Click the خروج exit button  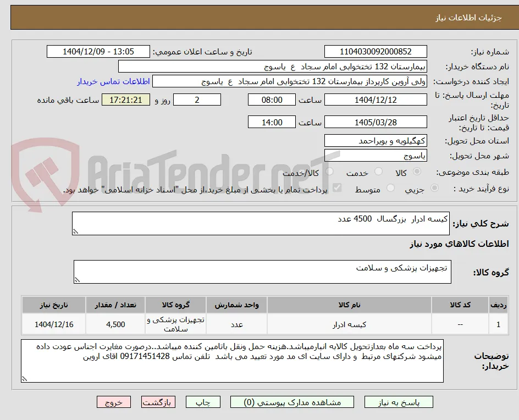114,402
